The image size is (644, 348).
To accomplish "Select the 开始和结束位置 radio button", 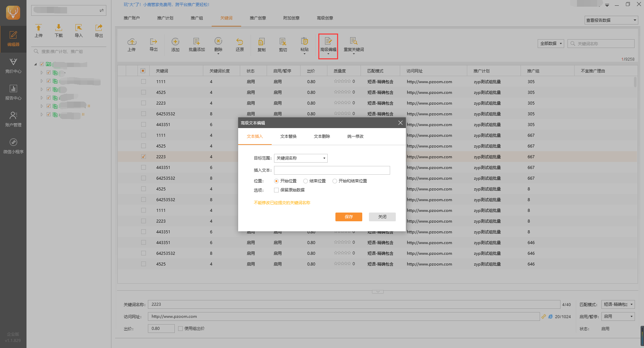I will click(335, 181).
